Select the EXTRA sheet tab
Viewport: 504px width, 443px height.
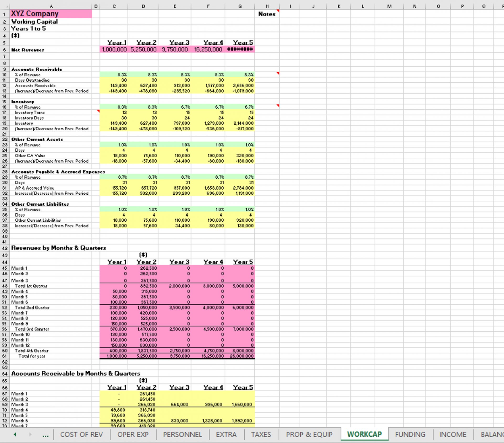pos(226,434)
